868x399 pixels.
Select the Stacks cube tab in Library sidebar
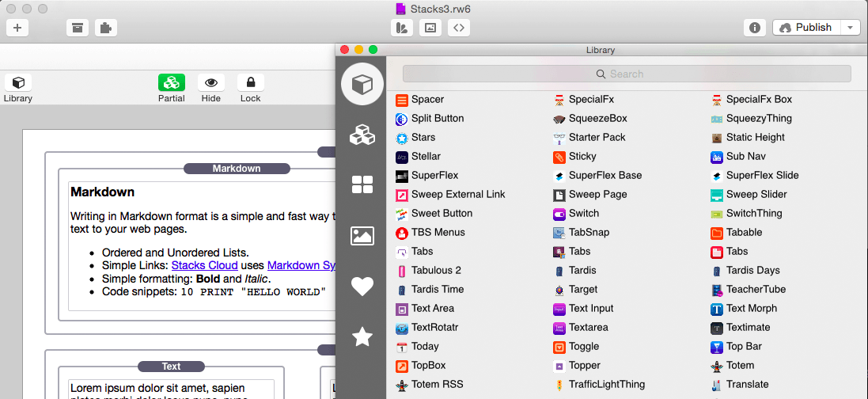click(362, 84)
